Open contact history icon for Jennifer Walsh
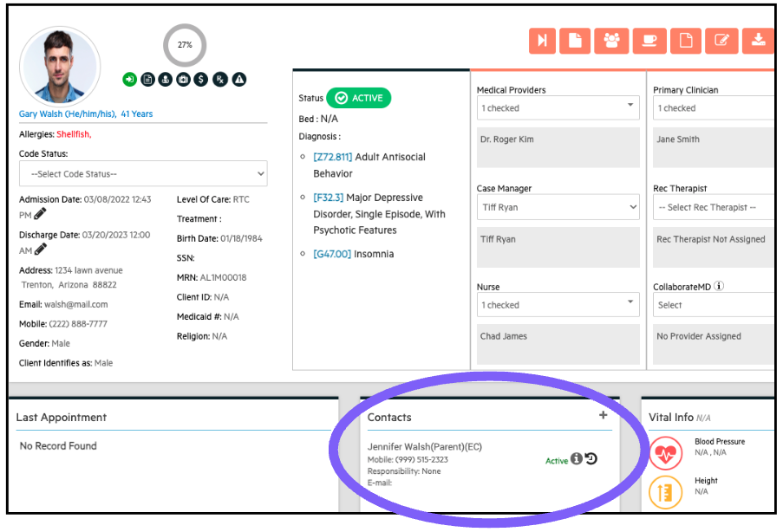This screenshot has height=532, width=783. (x=591, y=459)
